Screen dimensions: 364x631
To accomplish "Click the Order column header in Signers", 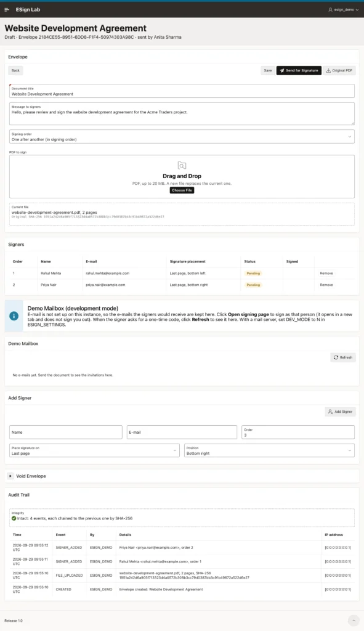I will pos(18,261).
